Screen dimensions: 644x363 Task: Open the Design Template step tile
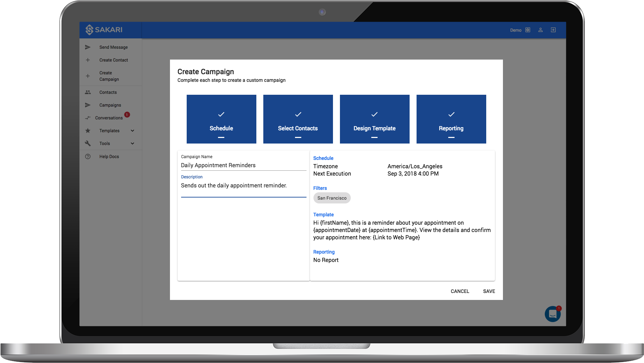tap(374, 119)
